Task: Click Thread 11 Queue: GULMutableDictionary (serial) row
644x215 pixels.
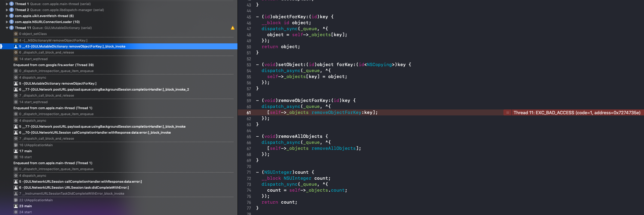Action: [119, 28]
